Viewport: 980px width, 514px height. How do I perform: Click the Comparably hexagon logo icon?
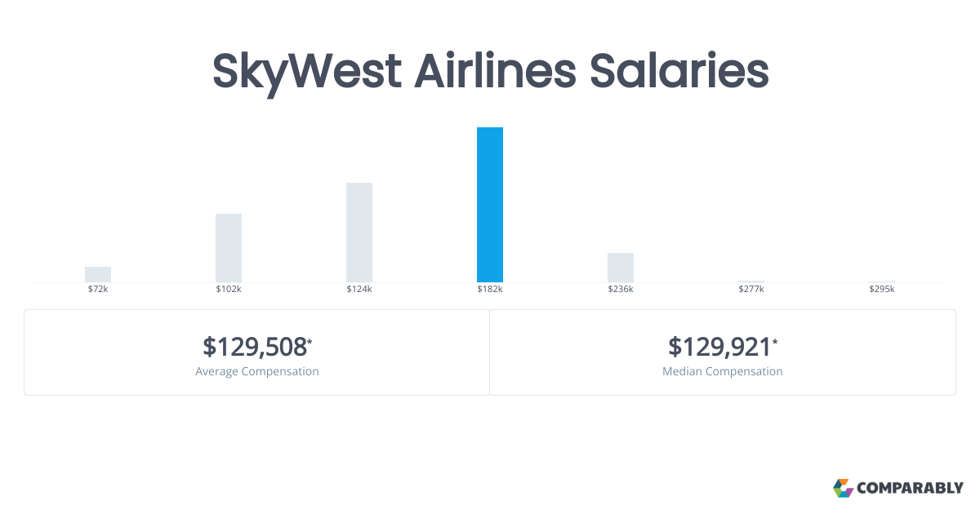[x=843, y=488]
